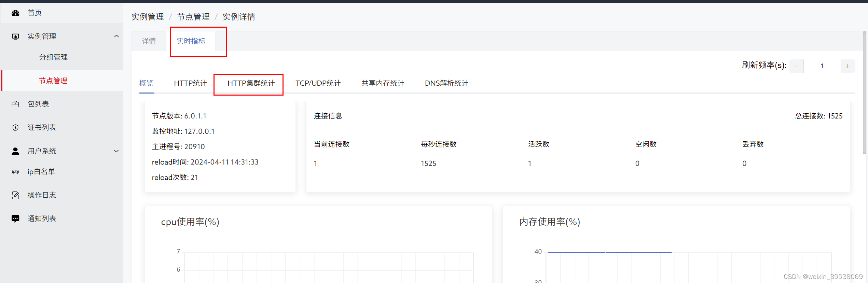Click the package list briefcase icon
The height and width of the screenshot is (283, 868).
tap(15, 104)
